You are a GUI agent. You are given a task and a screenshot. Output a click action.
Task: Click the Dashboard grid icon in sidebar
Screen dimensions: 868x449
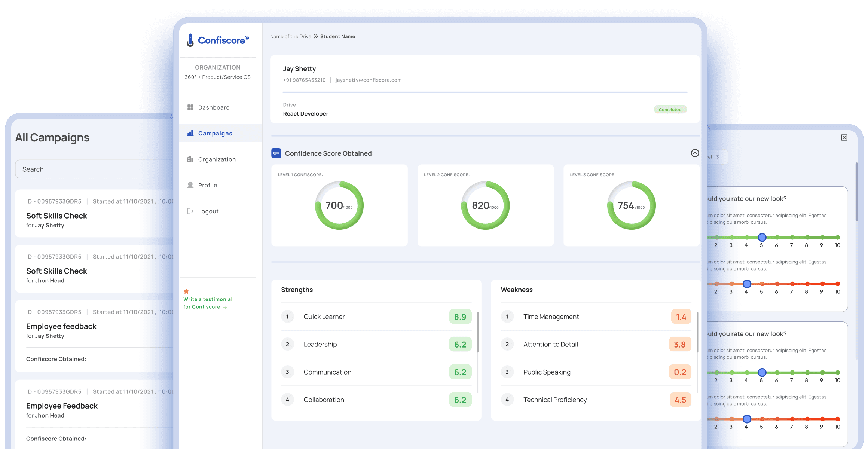(x=190, y=107)
